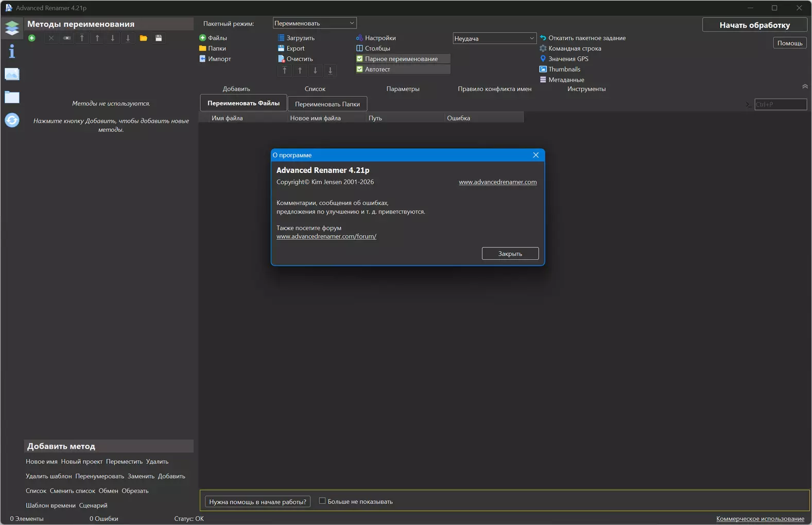Open Командная строка tool
Image resolution: width=812 pixels, height=525 pixels.
point(571,48)
